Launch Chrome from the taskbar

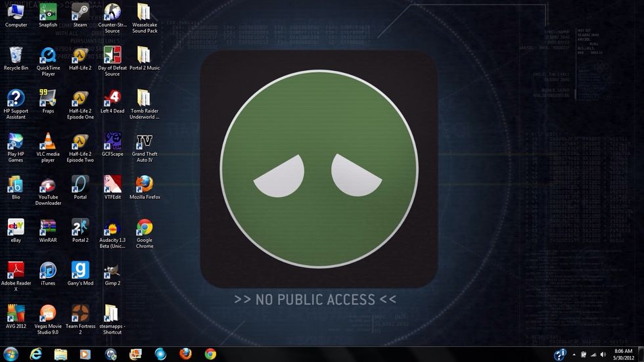tap(210, 354)
